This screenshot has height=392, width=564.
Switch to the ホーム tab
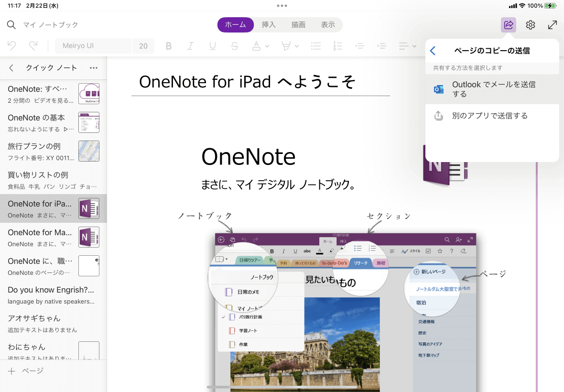tap(236, 25)
